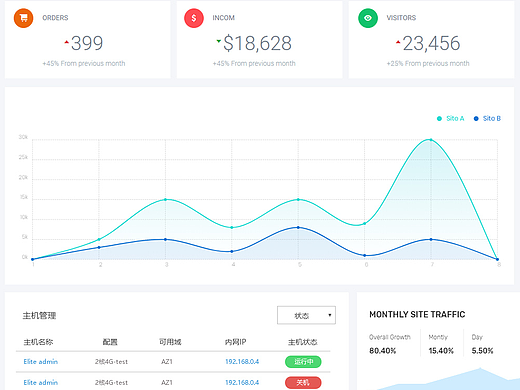Toggle Site B series in chart legend
Screen dimensions: 520x390
tap(487, 118)
